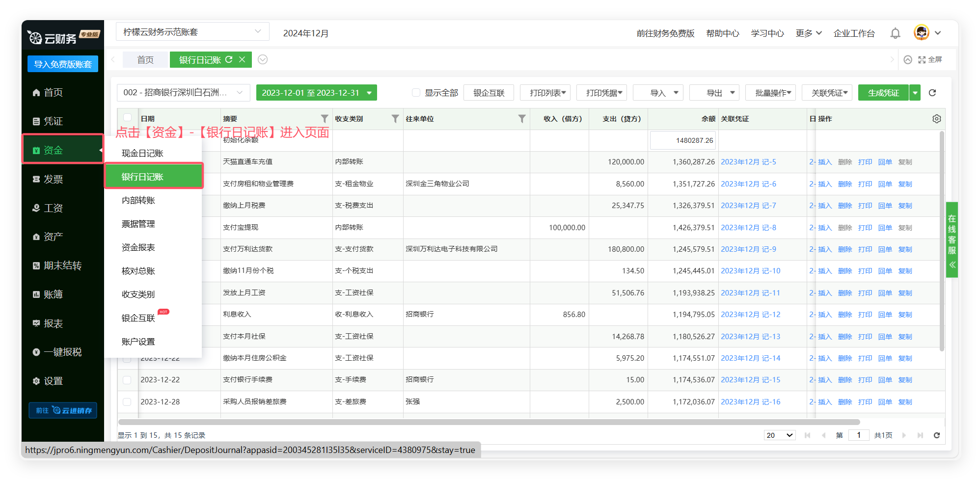Open voucher link 2023年12月 记-5
This screenshot has height=479, width=980.
748,162
